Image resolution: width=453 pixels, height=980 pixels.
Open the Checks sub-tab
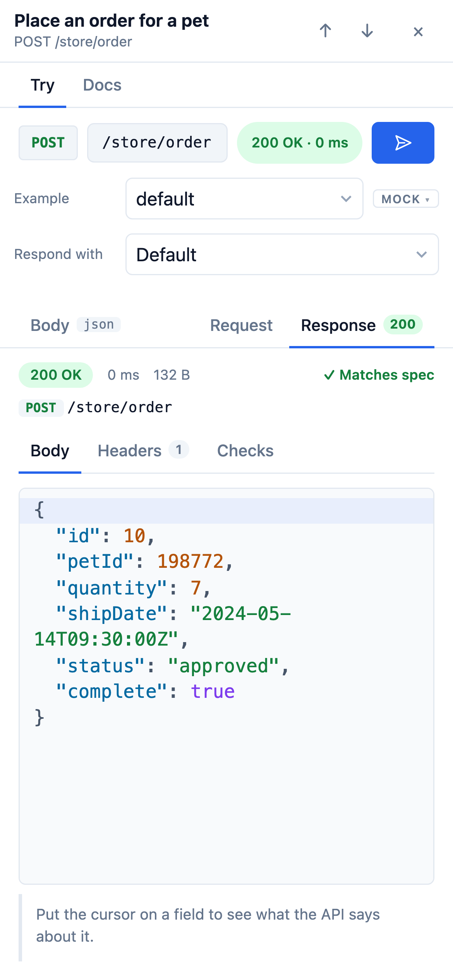245,451
